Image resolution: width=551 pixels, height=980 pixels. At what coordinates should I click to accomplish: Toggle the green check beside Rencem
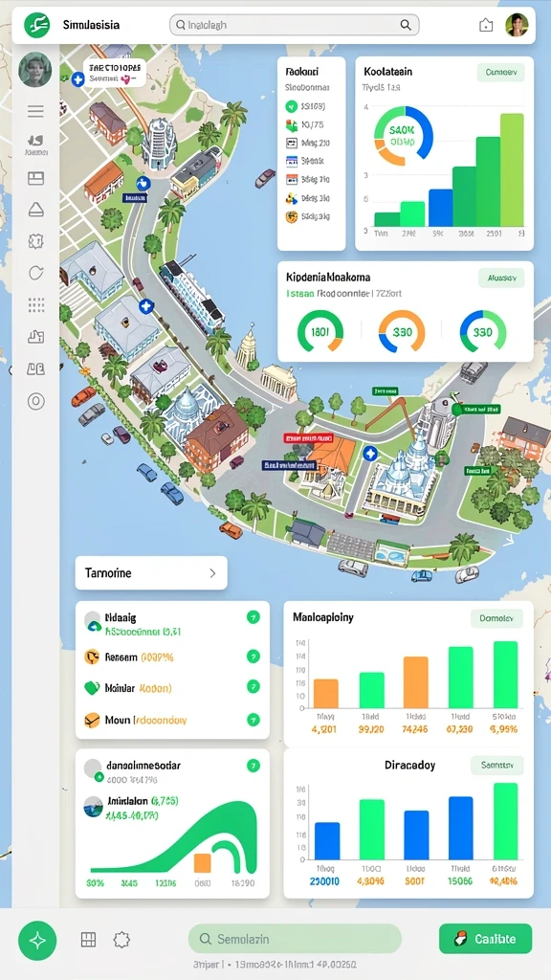pos(253,657)
